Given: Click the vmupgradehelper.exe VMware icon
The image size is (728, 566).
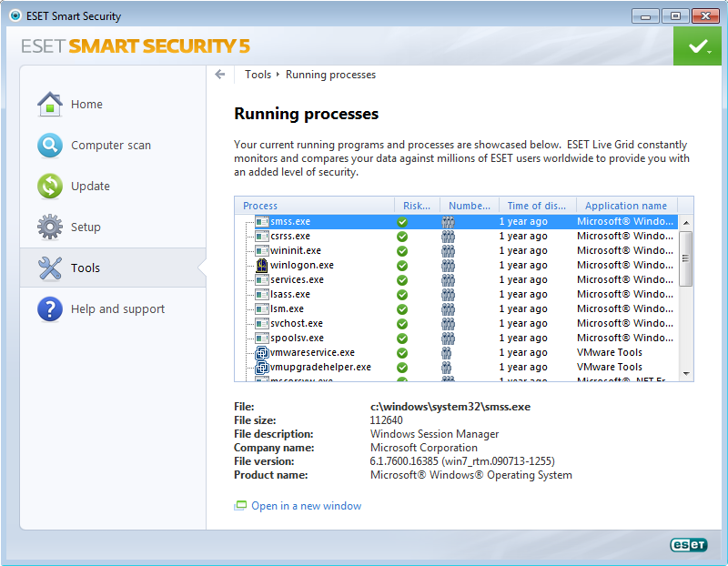Looking at the screenshot, I should coord(262,368).
